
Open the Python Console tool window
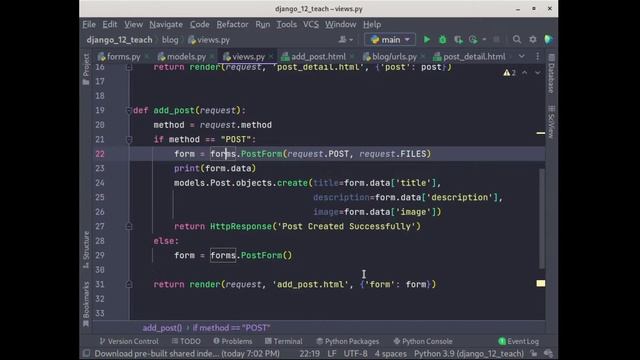[423, 341]
